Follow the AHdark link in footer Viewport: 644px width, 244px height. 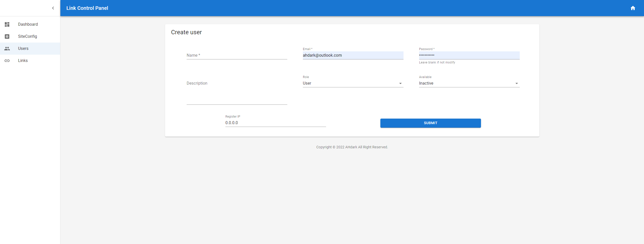click(x=351, y=147)
